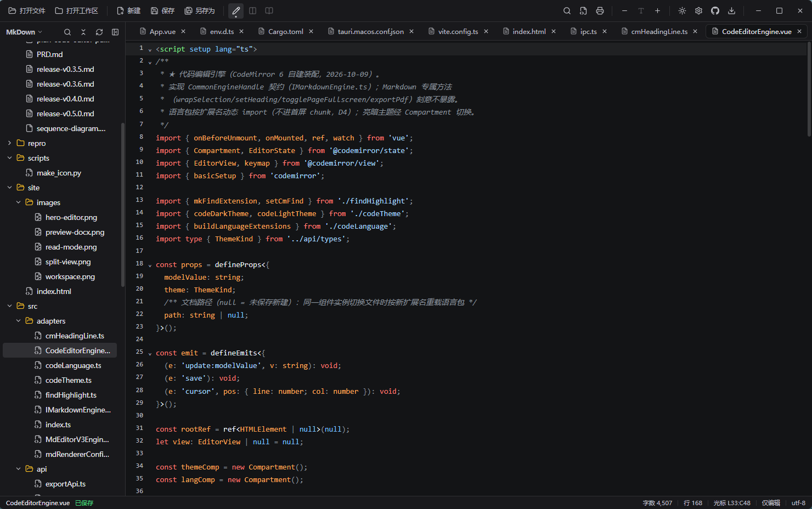
Task: Increase font size with the plus icon
Action: 657,11
